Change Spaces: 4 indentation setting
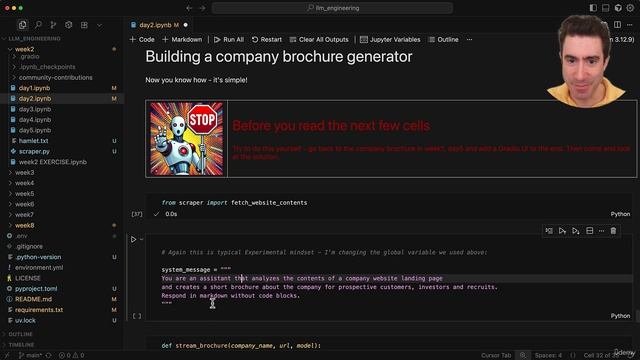 click(548, 356)
